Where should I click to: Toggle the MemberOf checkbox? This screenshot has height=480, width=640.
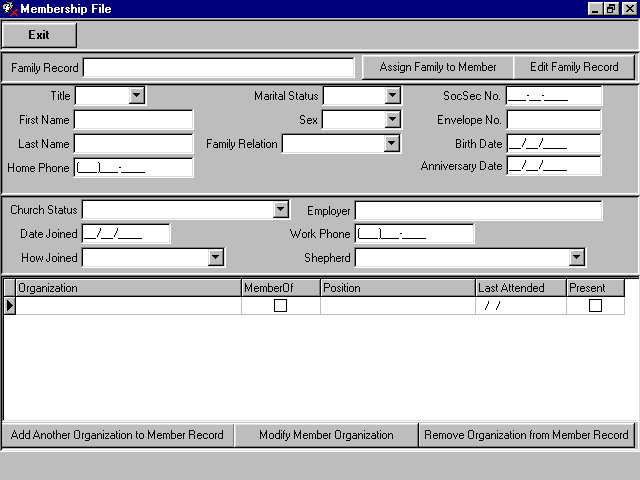(281, 306)
